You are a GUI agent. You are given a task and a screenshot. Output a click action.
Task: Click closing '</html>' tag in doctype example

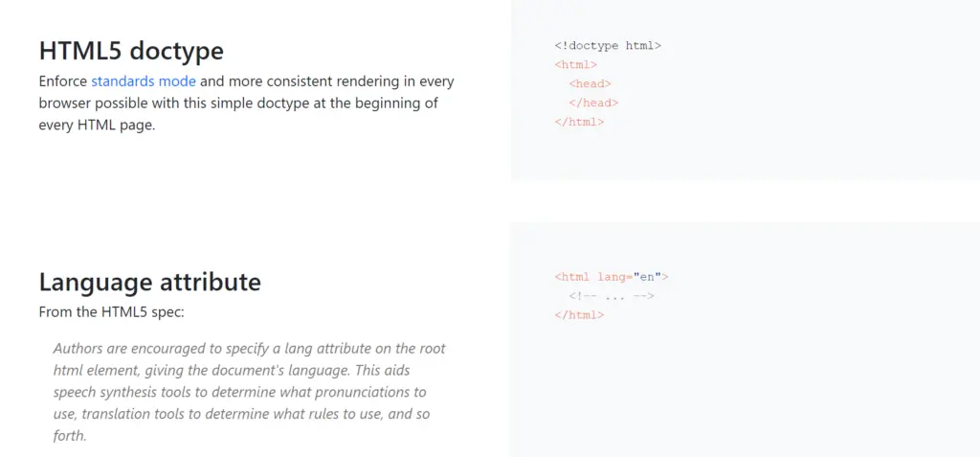tap(579, 122)
